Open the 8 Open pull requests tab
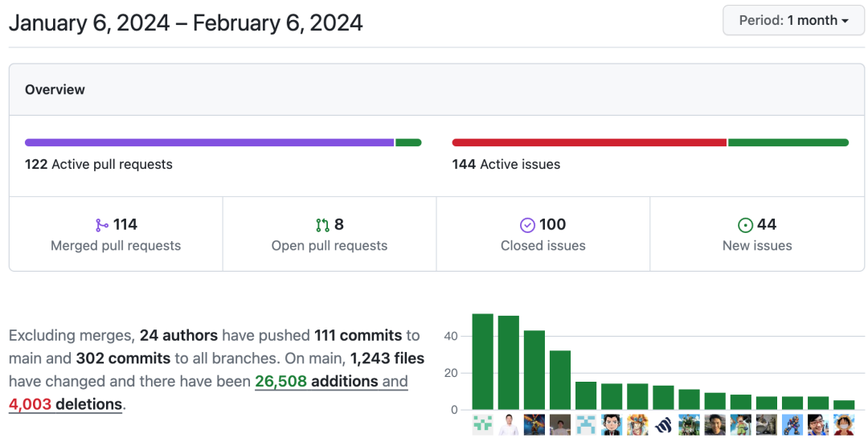The width and height of the screenshot is (868, 442). (x=330, y=235)
